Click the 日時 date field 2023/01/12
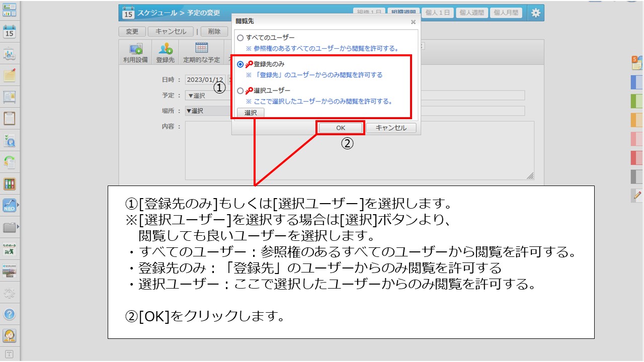The width and height of the screenshot is (644, 362). pos(205,80)
